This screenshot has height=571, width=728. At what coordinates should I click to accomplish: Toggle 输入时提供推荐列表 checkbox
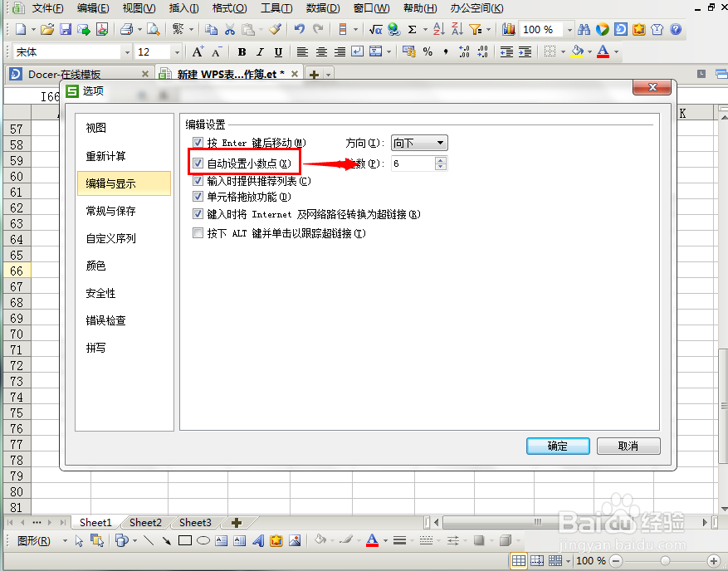(198, 181)
